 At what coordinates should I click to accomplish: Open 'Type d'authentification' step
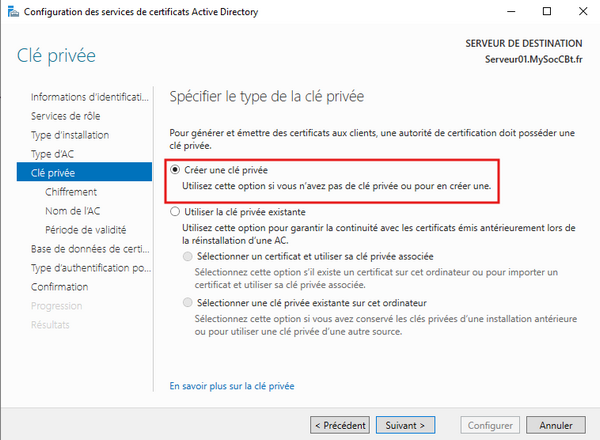pyautogui.click(x=90, y=268)
